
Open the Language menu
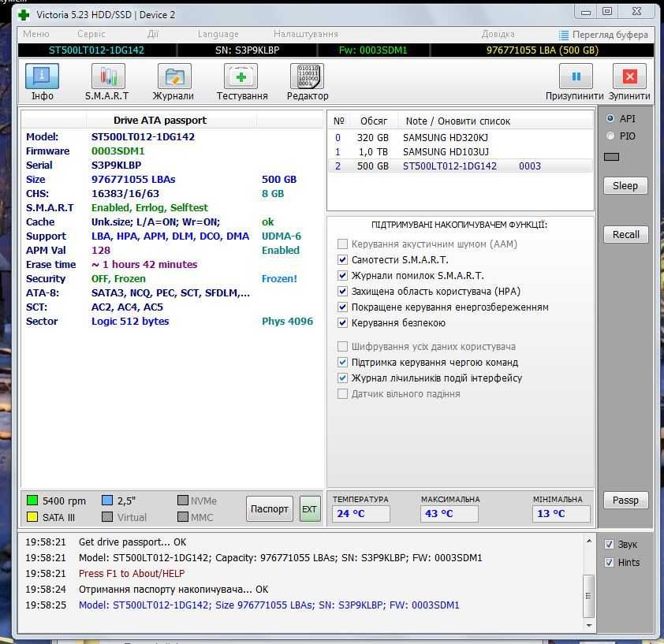tap(218, 34)
